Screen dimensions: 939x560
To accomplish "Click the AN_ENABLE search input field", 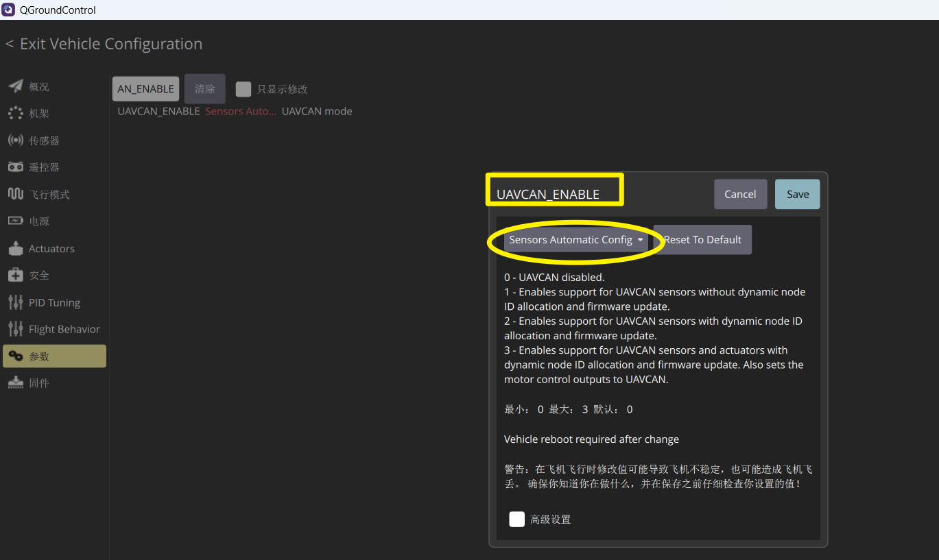I will (x=145, y=89).
